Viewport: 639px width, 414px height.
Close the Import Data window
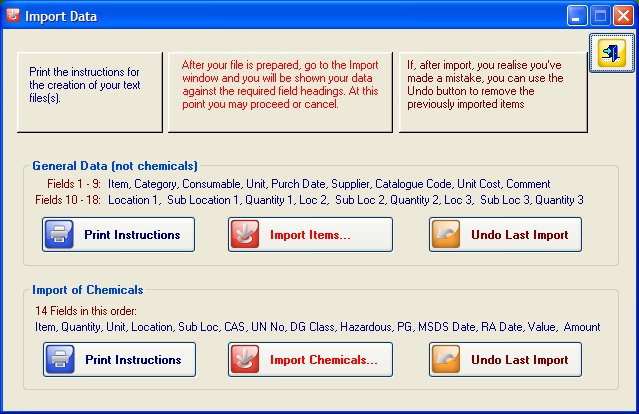622,15
